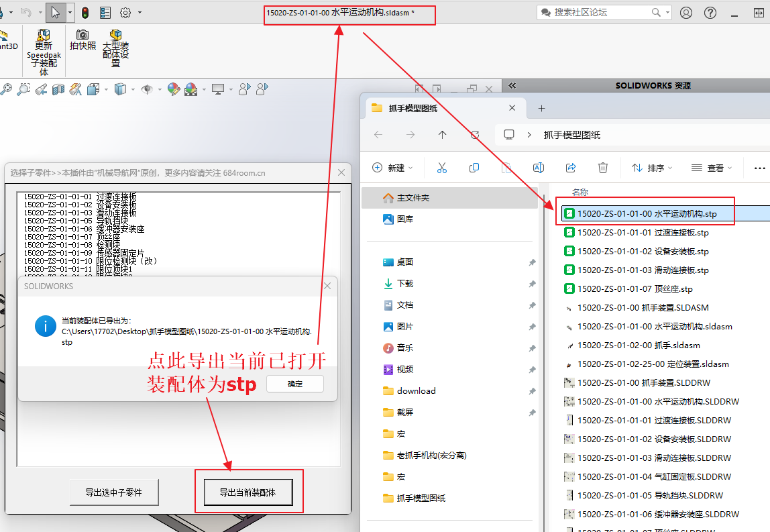Open 桌面 in the navigation sidebar
Image resolution: width=770 pixels, height=532 pixels.
tap(404, 262)
